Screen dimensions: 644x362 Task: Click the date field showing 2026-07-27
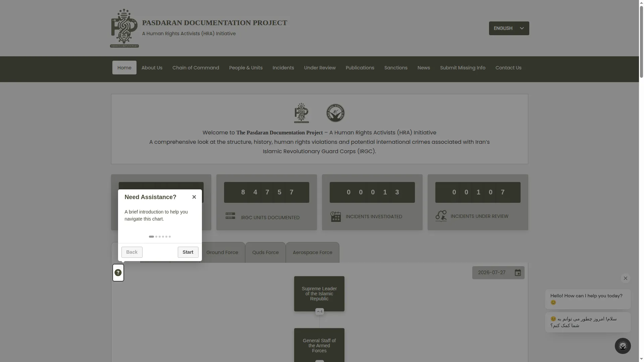click(x=498, y=273)
